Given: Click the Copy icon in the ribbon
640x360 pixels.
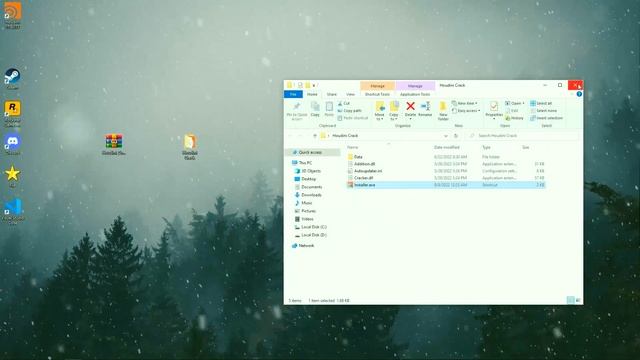Looking at the screenshot, I should pyautogui.click(x=315, y=107).
